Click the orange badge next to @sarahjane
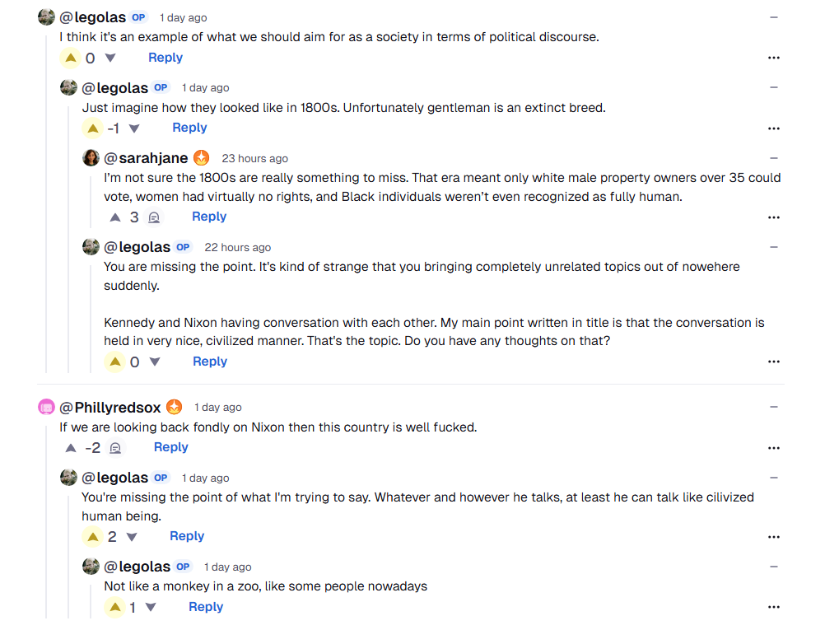Screen dimensions: 825x644 pyautogui.click(x=202, y=158)
